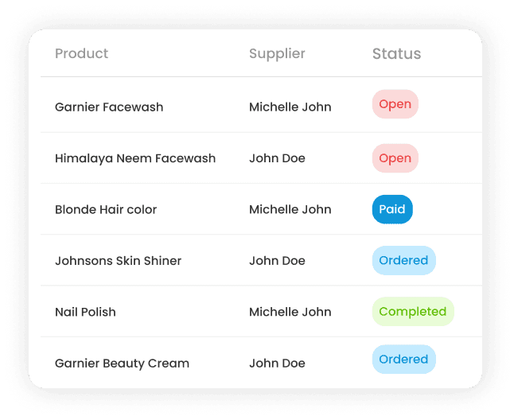Screen dimensions: 514x420
Task: Select the Nail Polish product
Action: tap(85, 312)
